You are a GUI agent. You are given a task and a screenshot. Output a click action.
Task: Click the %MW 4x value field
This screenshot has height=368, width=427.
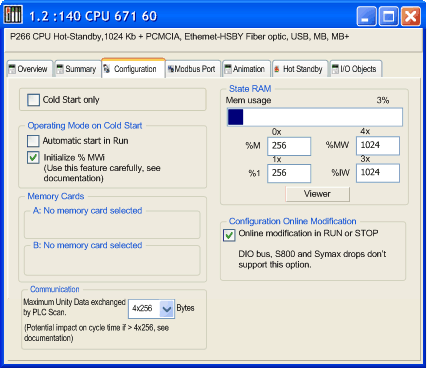(x=378, y=146)
